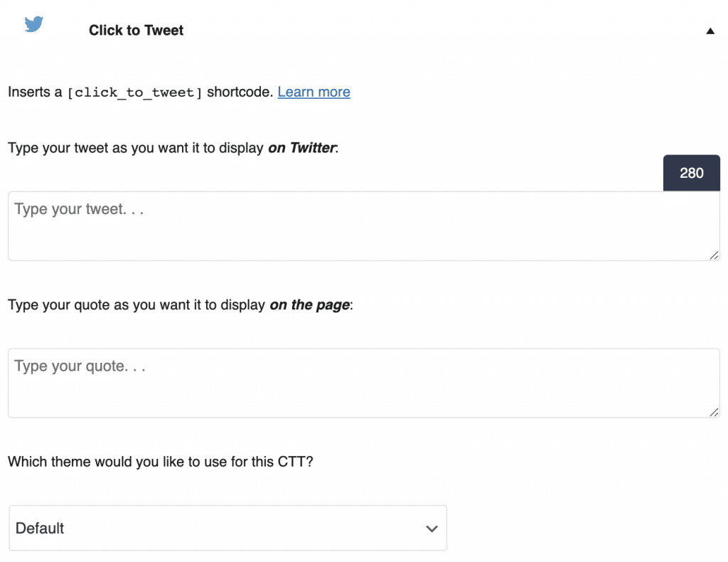Select the Click to Tweet header title
This screenshot has height=562, width=728.
coord(136,30)
